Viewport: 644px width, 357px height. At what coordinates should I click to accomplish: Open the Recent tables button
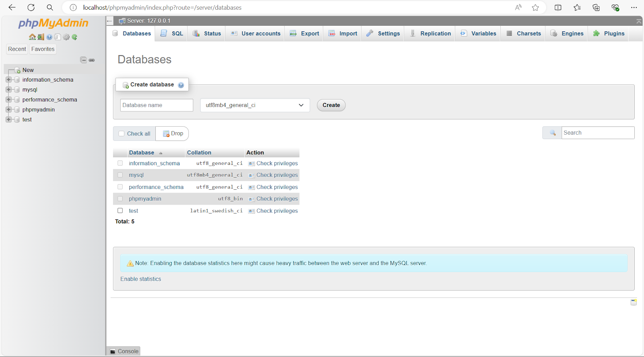pos(17,49)
